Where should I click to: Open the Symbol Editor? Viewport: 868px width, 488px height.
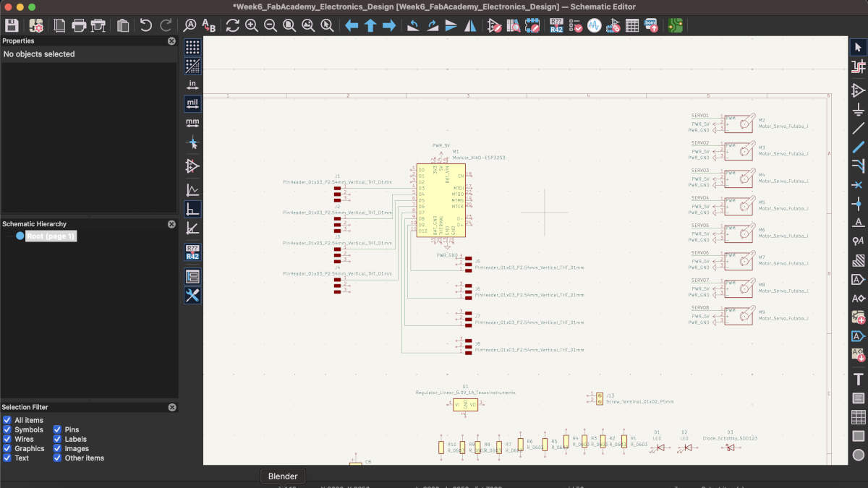coord(495,25)
